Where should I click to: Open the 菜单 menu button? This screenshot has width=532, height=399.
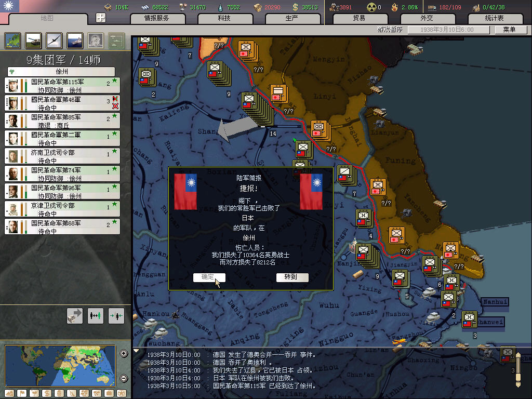509,30
